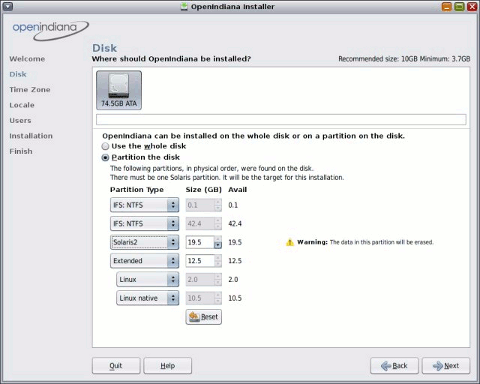Viewport: 480px width, 384px height.
Task: Minimize the installer window
Action: [447, 6]
